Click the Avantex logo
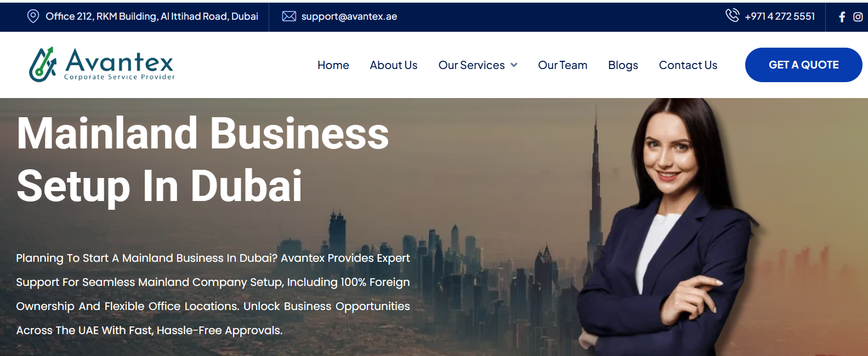Screen dimensions: 868x356 (102, 64)
